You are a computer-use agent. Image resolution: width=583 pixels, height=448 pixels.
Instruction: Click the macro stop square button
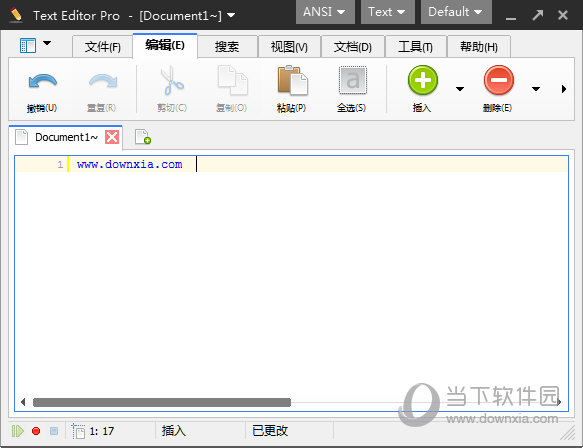coord(54,431)
